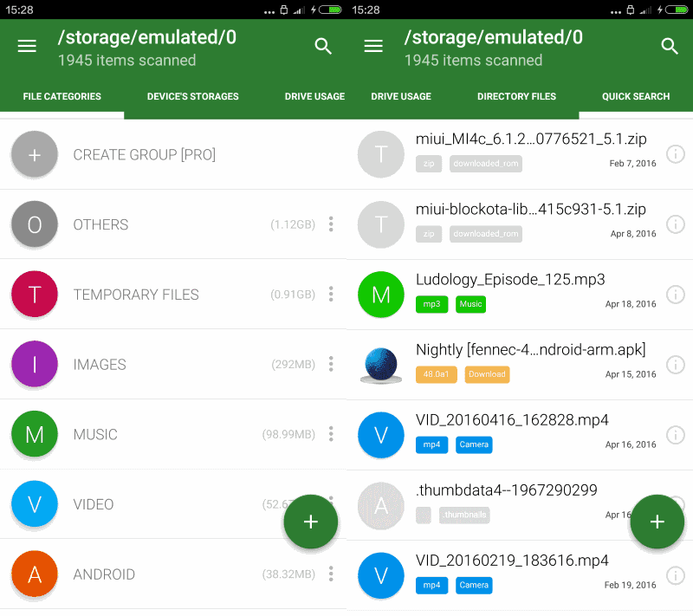Click (292MB) size of Images
This screenshot has height=616, width=693.
point(294,364)
